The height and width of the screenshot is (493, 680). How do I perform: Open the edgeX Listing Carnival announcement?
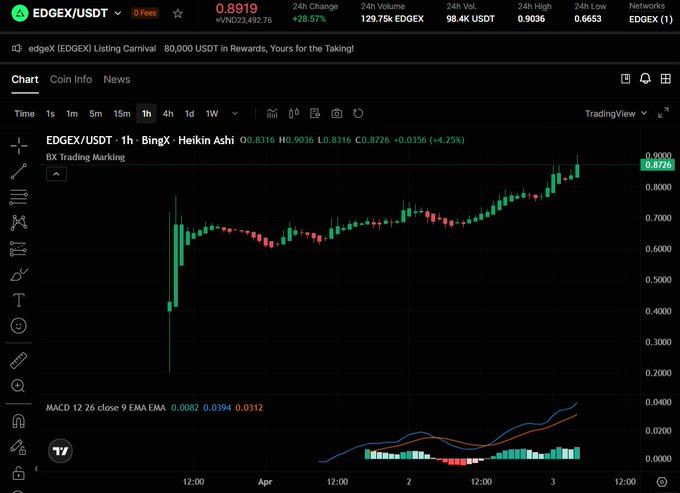tap(185, 48)
